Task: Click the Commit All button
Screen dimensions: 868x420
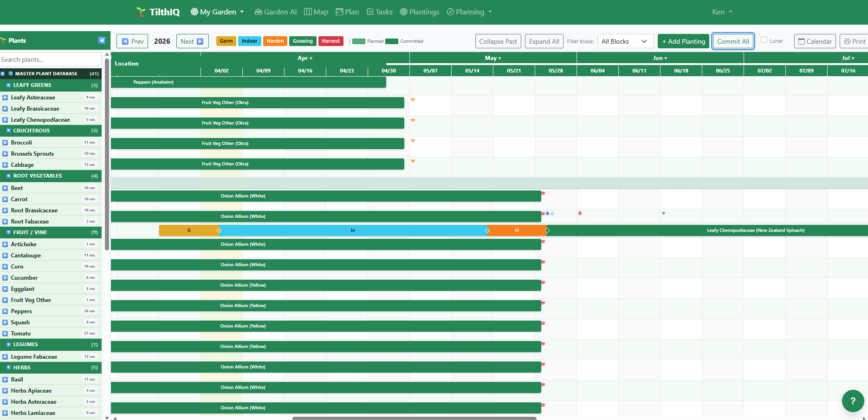Action: coord(733,41)
